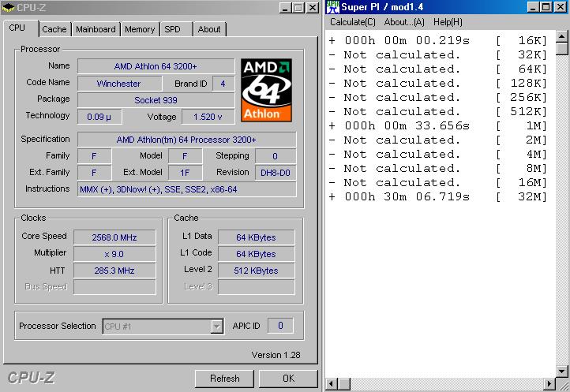Open the Help(H) menu in Super PI
570x392 pixels.
(x=448, y=22)
